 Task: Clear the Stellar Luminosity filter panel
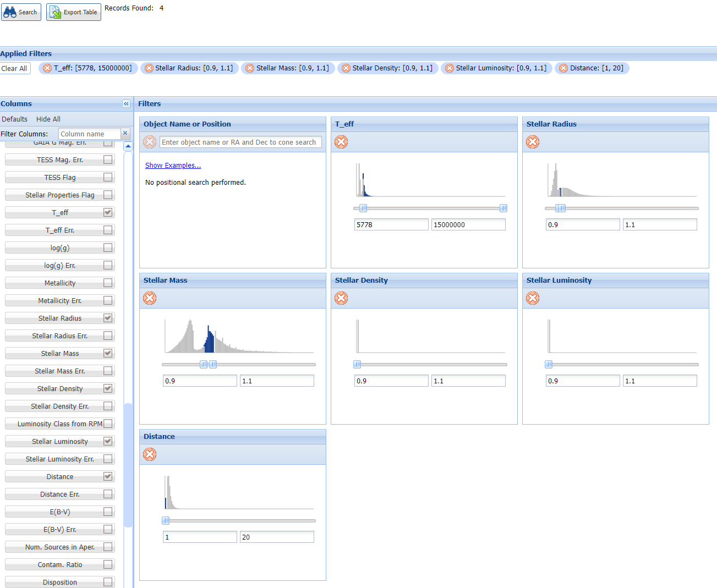click(x=532, y=298)
